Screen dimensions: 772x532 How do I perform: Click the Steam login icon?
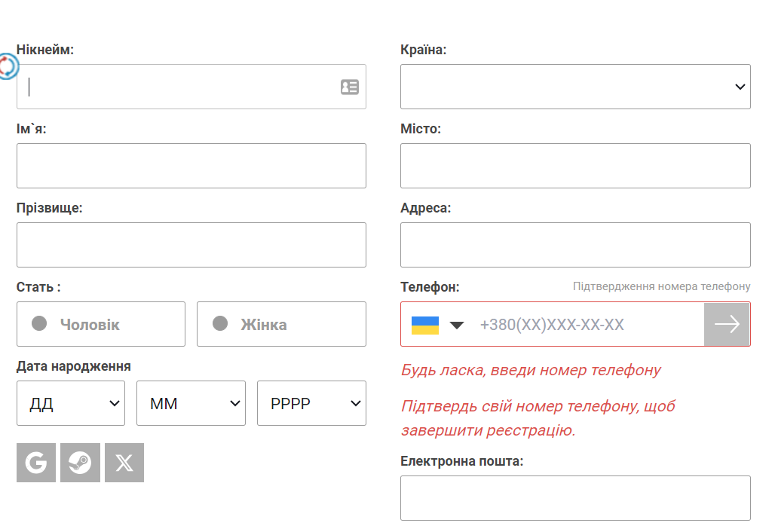(80, 463)
